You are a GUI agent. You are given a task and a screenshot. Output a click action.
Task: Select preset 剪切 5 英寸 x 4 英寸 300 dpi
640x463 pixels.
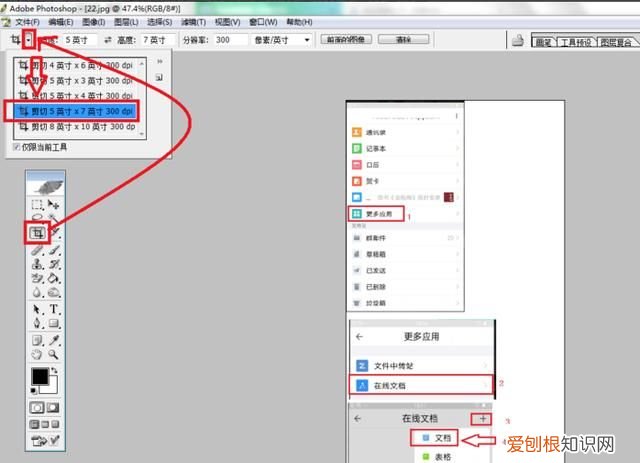click(x=76, y=96)
